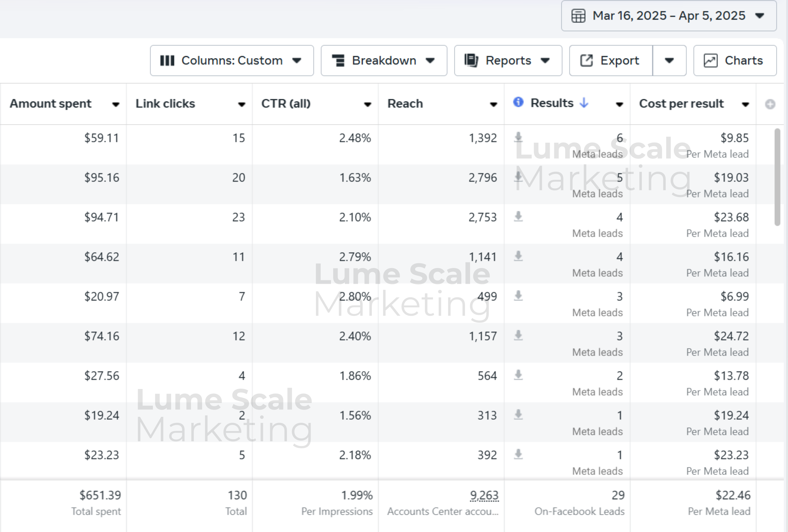Open the date range Mar 16 – Apr 5 selector
The image size is (788, 532).
click(669, 16)
